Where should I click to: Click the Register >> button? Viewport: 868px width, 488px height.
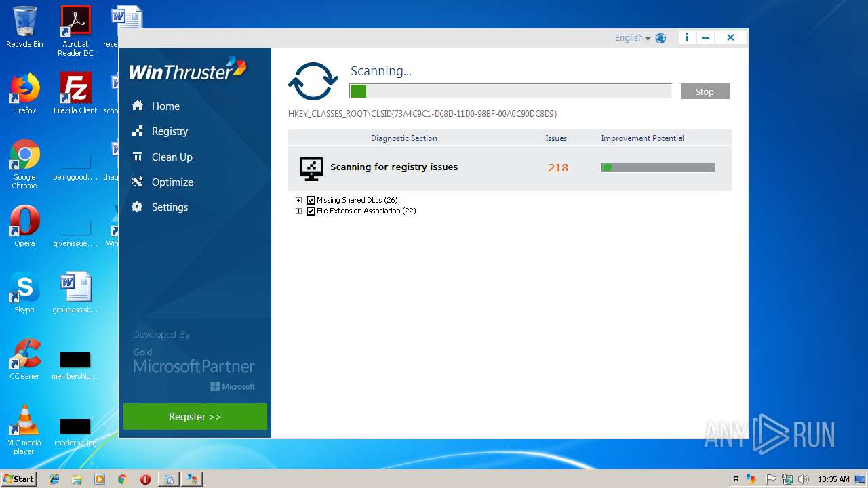coord(195,416)
